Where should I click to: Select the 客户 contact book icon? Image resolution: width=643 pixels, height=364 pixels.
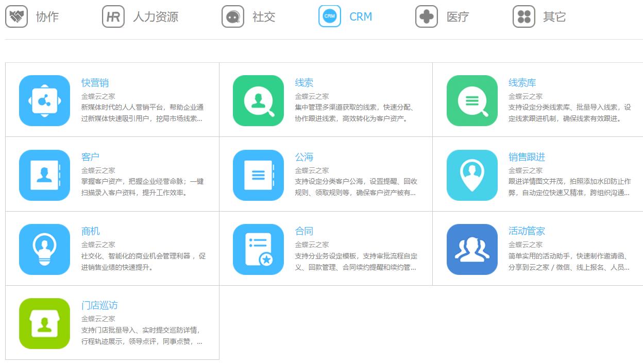[x=44, y=175]
